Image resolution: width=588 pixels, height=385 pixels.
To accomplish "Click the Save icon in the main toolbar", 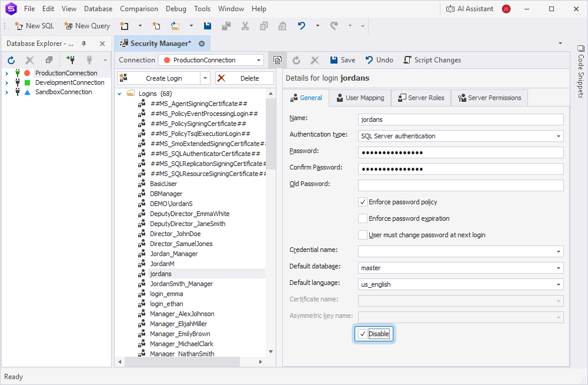I will pyautogui.click(x=206, y=26).
